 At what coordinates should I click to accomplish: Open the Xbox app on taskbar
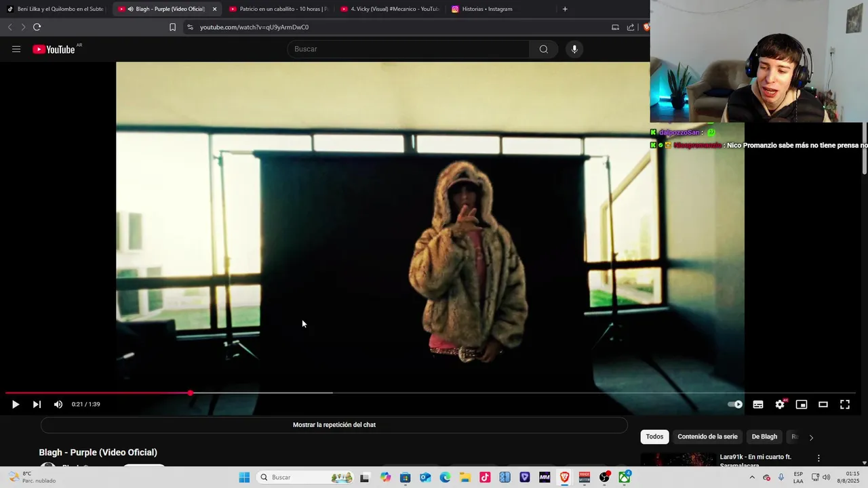[x=624, y=477]
